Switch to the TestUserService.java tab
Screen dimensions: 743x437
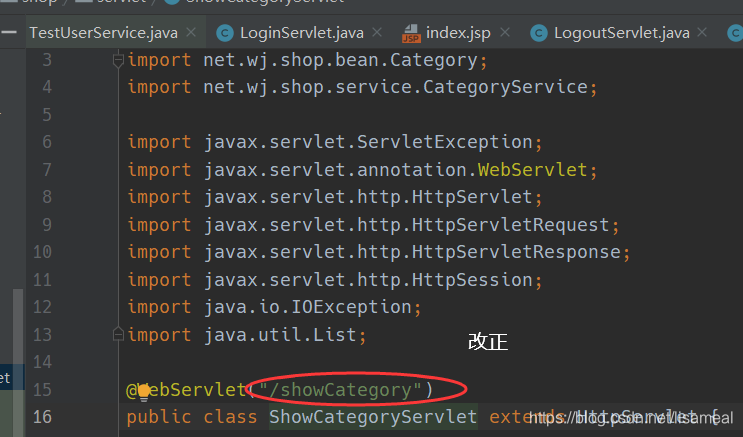coord(103,33)
